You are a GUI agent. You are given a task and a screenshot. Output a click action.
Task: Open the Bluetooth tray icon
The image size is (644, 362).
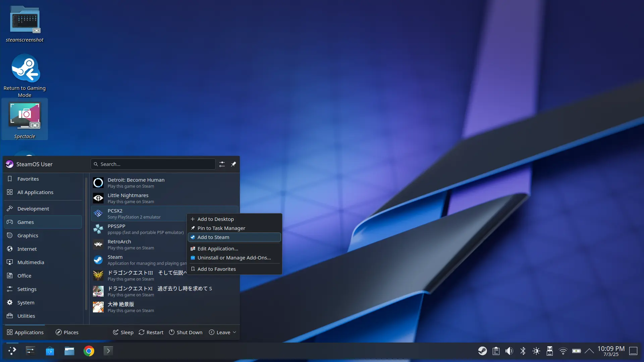point(523,351)
